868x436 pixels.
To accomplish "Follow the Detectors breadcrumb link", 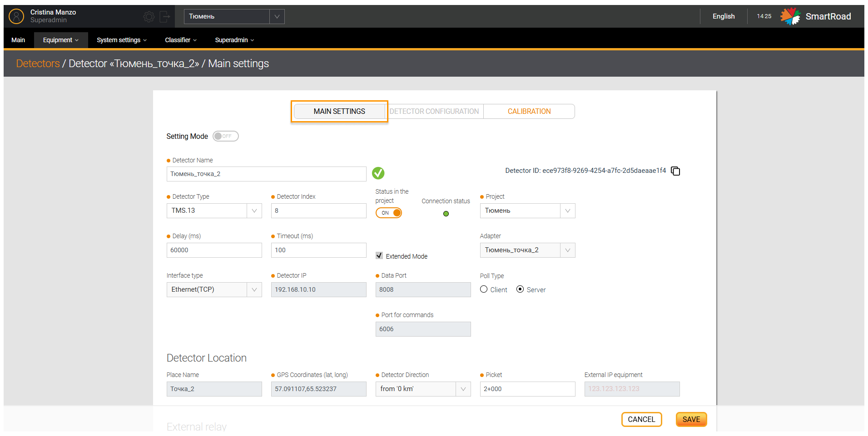I will (38, 64).
